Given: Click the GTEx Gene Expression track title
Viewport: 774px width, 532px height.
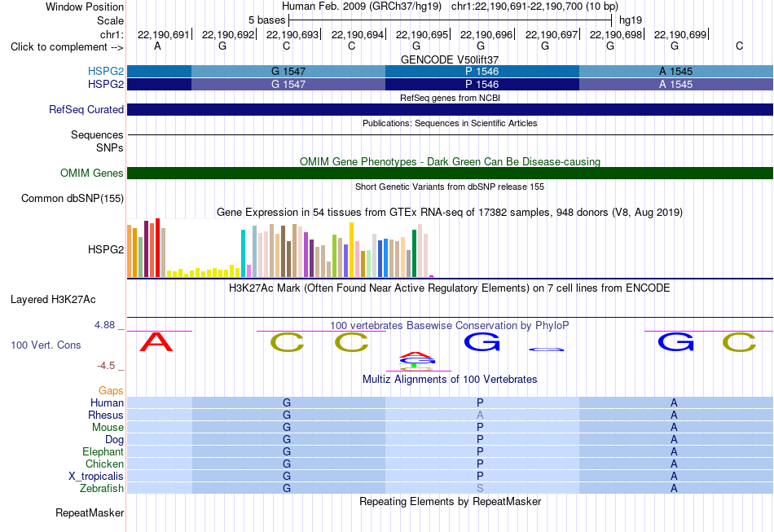Looking at the screenshot, I should point(450,212).
